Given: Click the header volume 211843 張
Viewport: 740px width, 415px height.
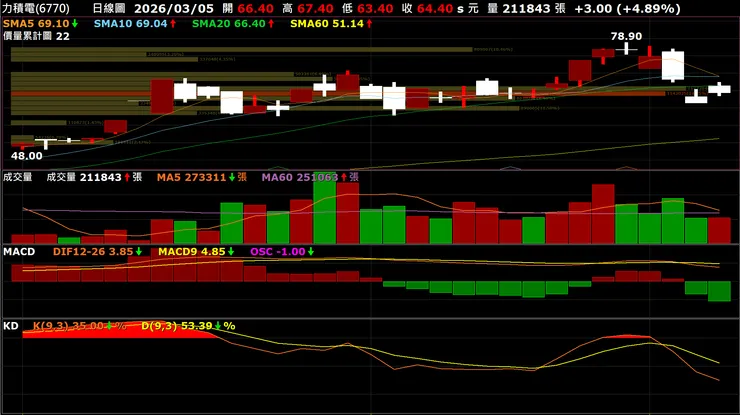Looking at the screenshot, I should click(x=534, y=8).
